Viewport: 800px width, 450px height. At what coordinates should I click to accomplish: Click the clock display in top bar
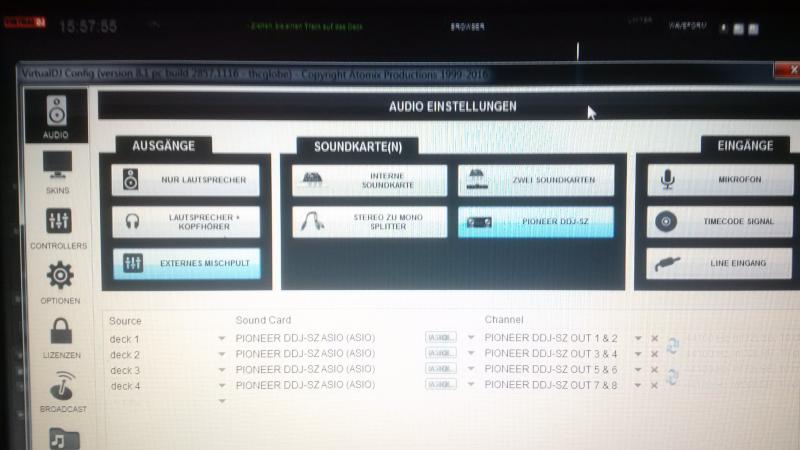88,26
